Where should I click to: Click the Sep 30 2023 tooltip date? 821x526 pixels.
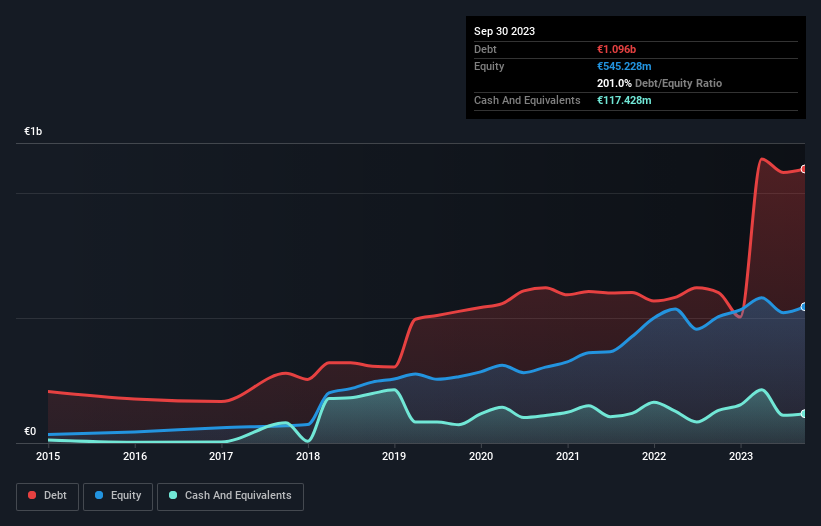click(504, 31)
